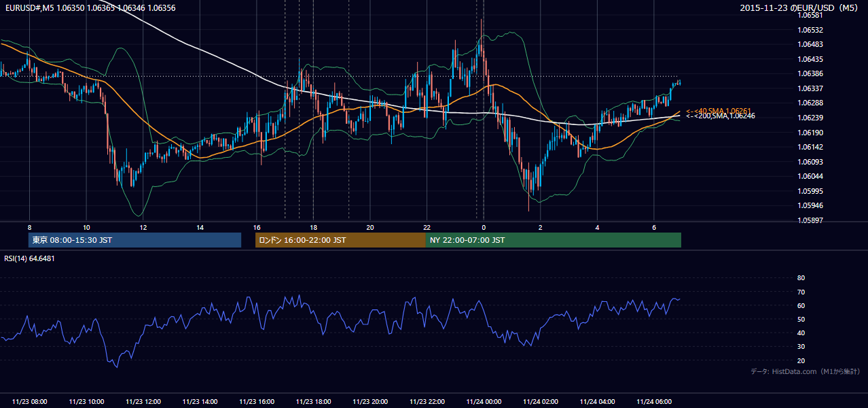Click the 11/24 04:00 date label
The height and width of the screenshot is (408, 868).
coord(597,401)
